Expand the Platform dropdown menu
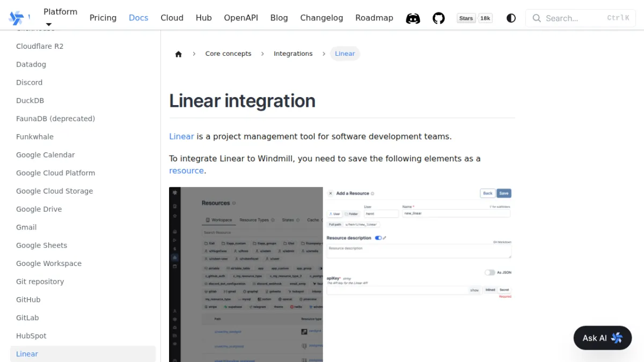The height and width of the screenshot is (362, 644). point(60,18)
